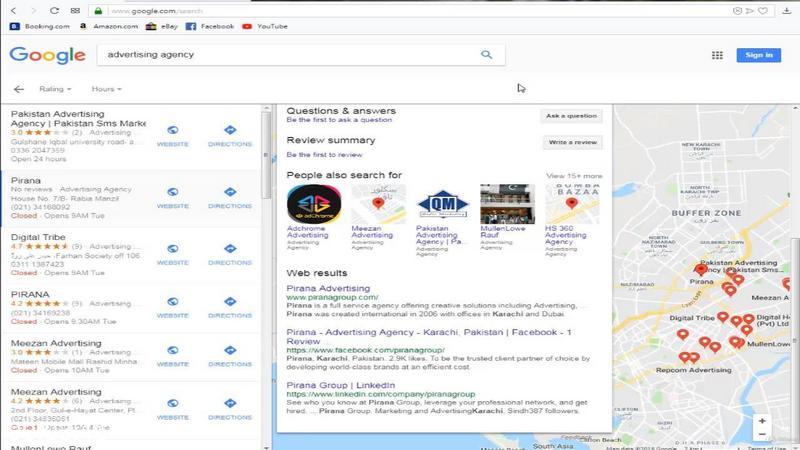Get directions to Meezan Advertising Mateen Mobile Mall
The width and height of the screenshot is (800, 450).
click(230, 356)
